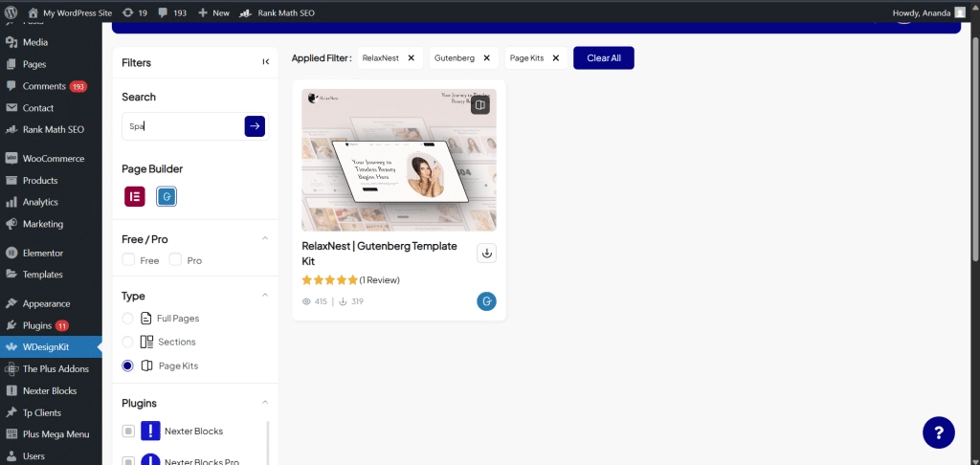Open RelaxNest template preview thumbnail
The width and height of the screenshot is (980, 465).
(x=399, y=160)
